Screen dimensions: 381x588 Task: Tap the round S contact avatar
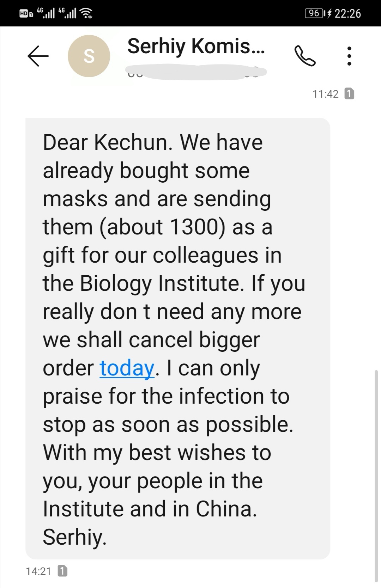coord(89,56)
